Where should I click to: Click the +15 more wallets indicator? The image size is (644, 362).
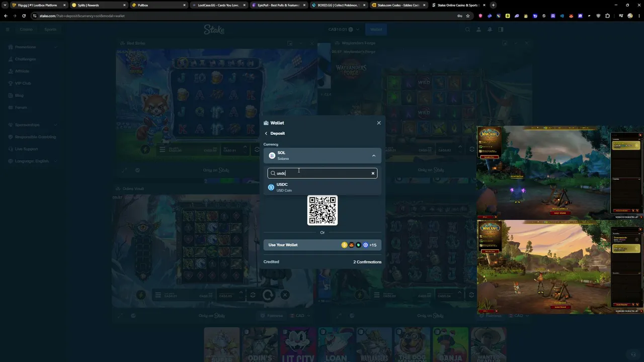point(373,245)
